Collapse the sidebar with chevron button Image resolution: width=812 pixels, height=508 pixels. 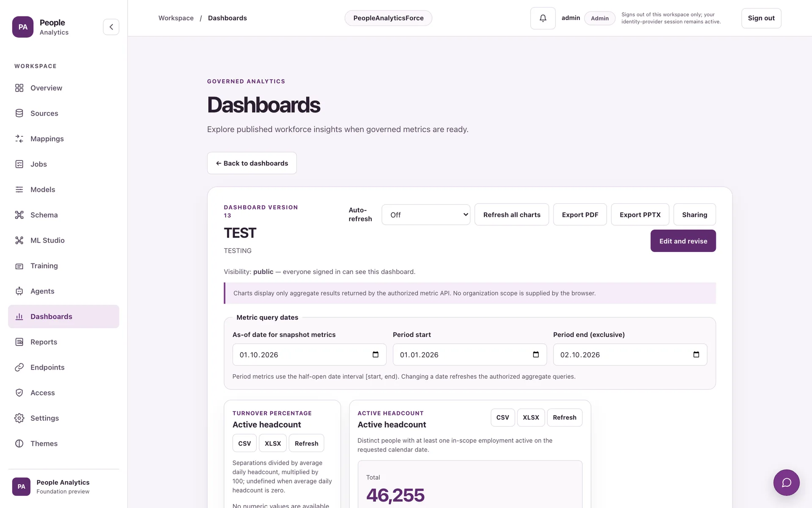[x=111, y=27]
